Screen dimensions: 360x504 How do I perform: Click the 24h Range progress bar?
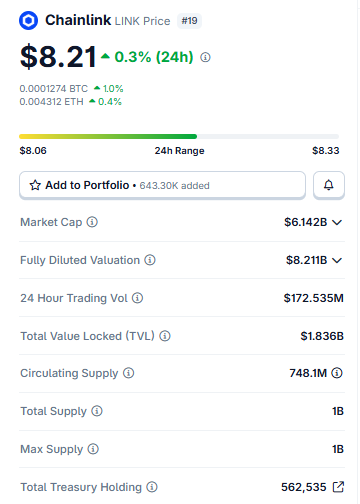click(x=179, y=136)
